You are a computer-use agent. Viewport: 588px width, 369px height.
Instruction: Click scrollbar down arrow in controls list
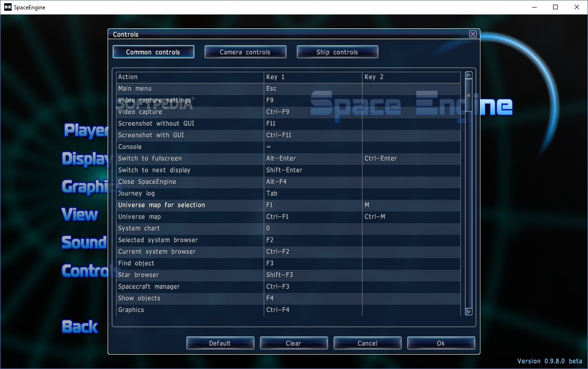pos(469,311)
